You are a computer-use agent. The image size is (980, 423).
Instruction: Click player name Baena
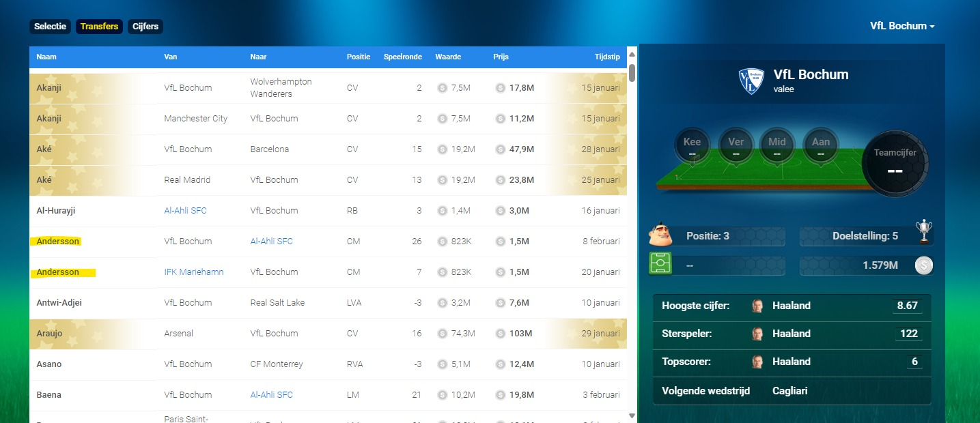tap(48, 395)
